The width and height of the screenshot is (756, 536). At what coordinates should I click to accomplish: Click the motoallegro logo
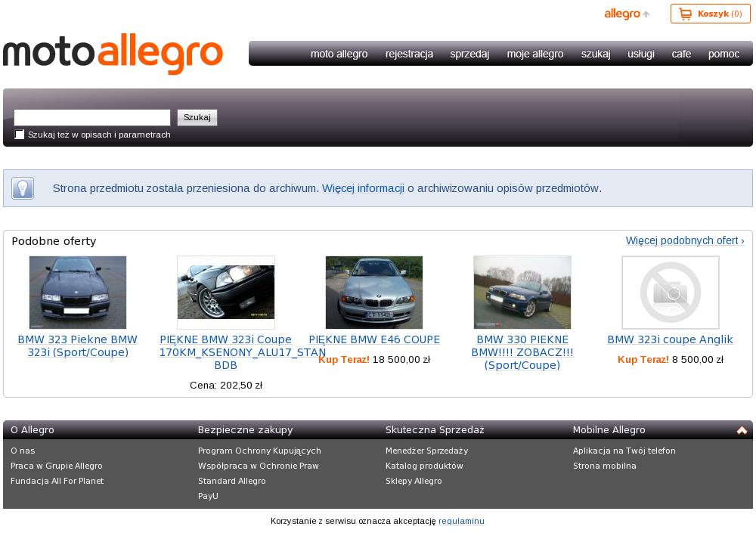[x=113, y=54]
